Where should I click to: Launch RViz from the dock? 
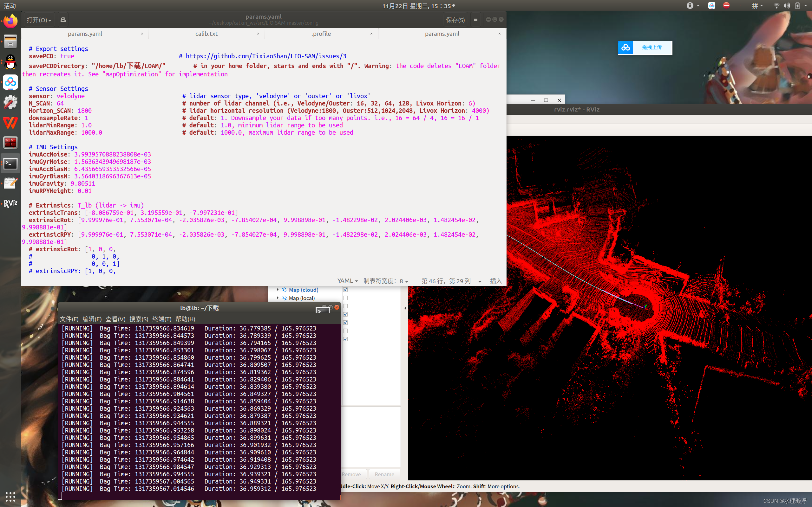[10, 203]
